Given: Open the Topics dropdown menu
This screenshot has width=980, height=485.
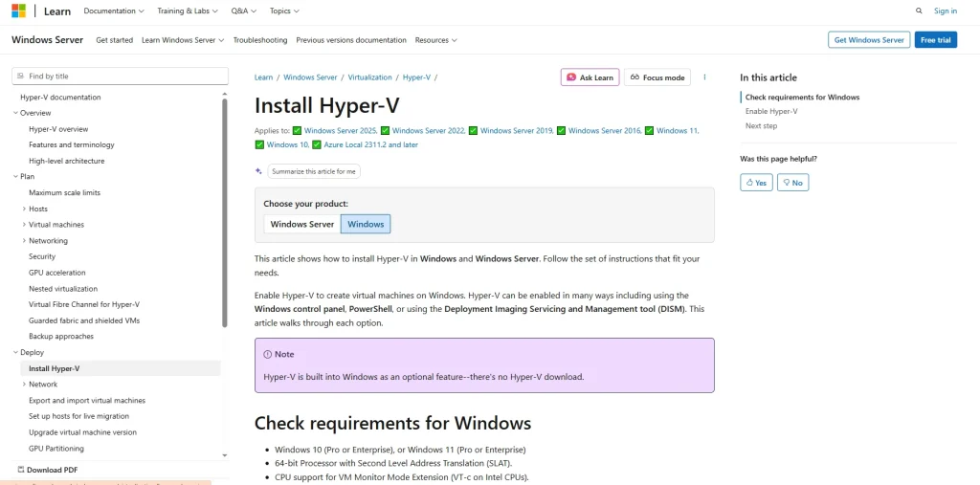Looking at the screenshot, I should (284, 11).
